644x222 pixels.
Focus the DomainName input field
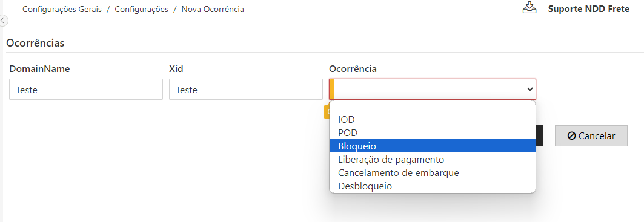(x=86, y=90)
